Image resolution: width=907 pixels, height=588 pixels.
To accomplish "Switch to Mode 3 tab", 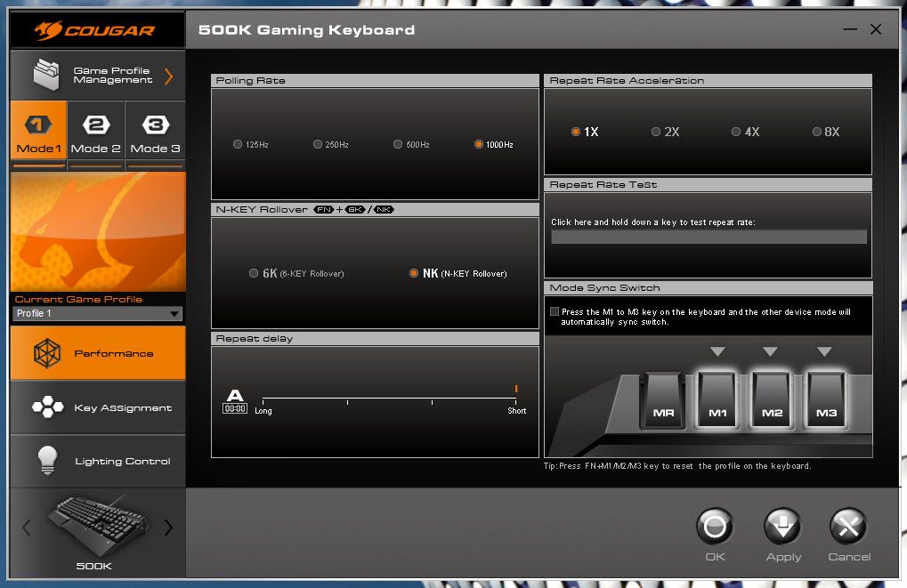I will [x=155, y=130].
